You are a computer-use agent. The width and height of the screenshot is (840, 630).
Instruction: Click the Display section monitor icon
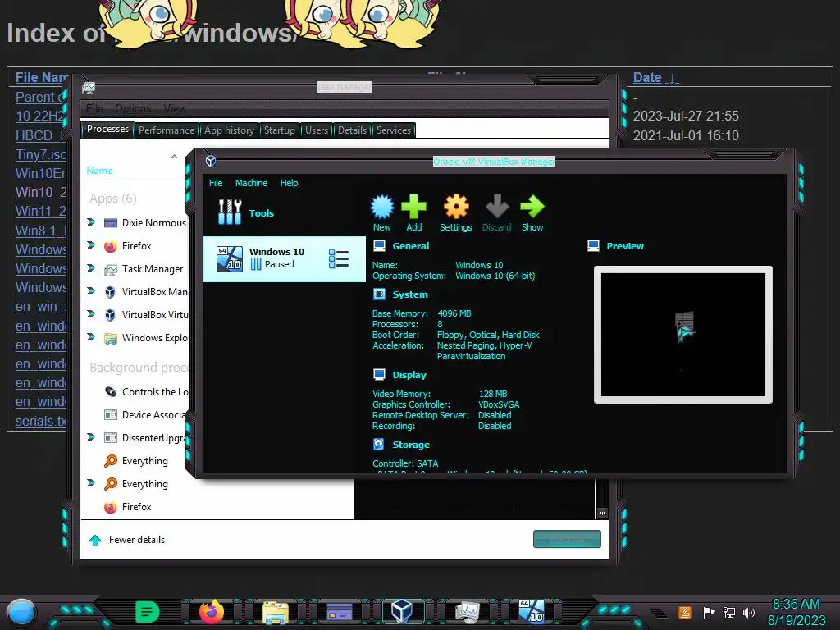379,374
